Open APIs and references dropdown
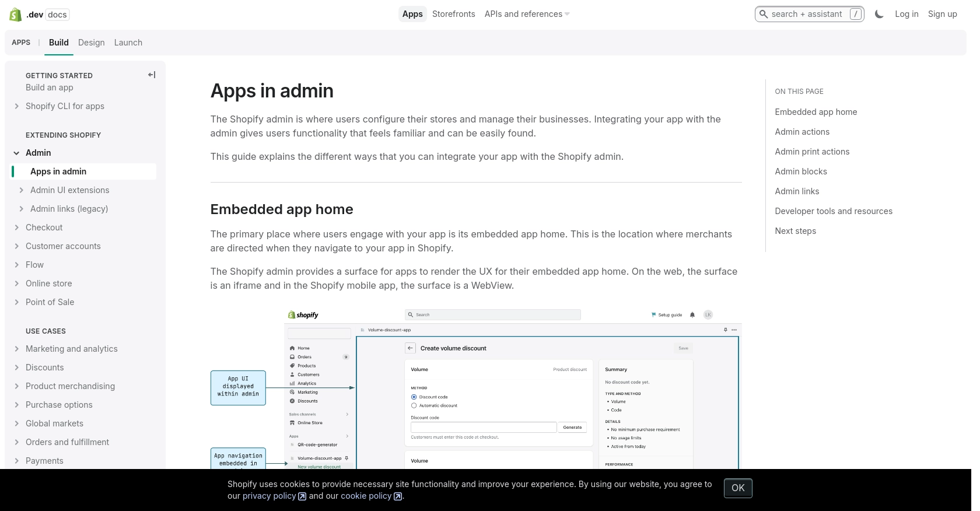980x511 pixels. (527, 14)
